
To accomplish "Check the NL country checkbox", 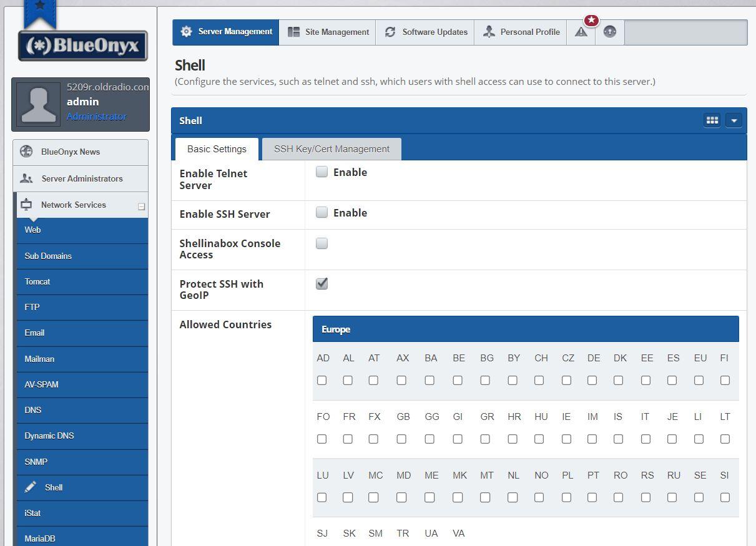I will click(513, 497).
